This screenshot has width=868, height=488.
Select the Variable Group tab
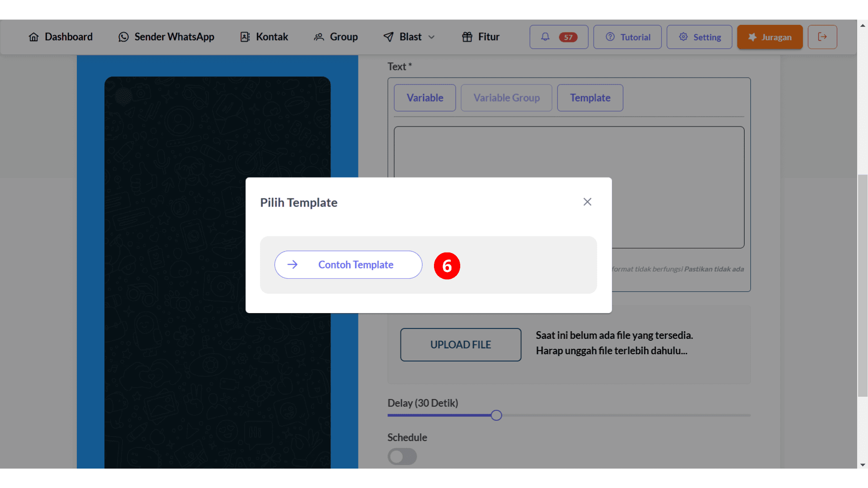(506, 98)
